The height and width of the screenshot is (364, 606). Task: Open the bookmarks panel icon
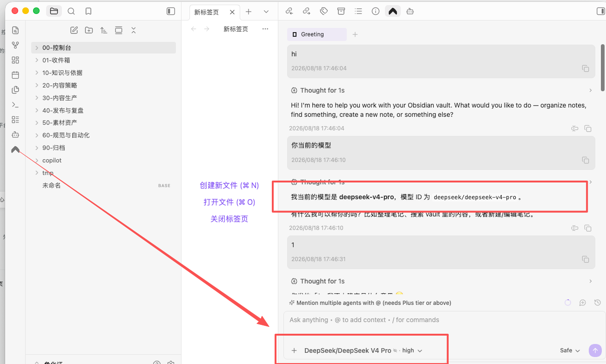88,11
